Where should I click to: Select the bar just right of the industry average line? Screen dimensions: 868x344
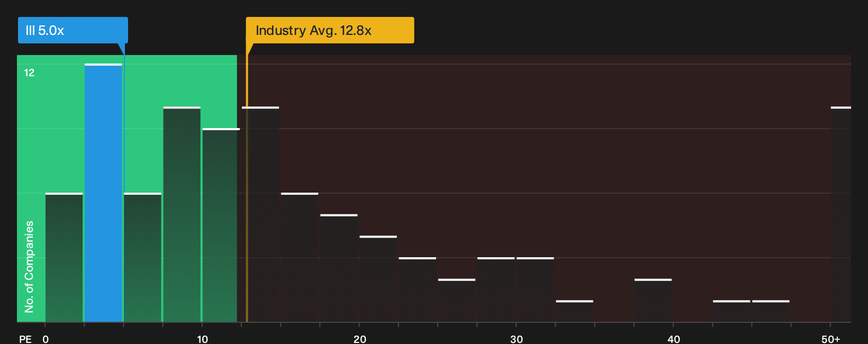260,214
